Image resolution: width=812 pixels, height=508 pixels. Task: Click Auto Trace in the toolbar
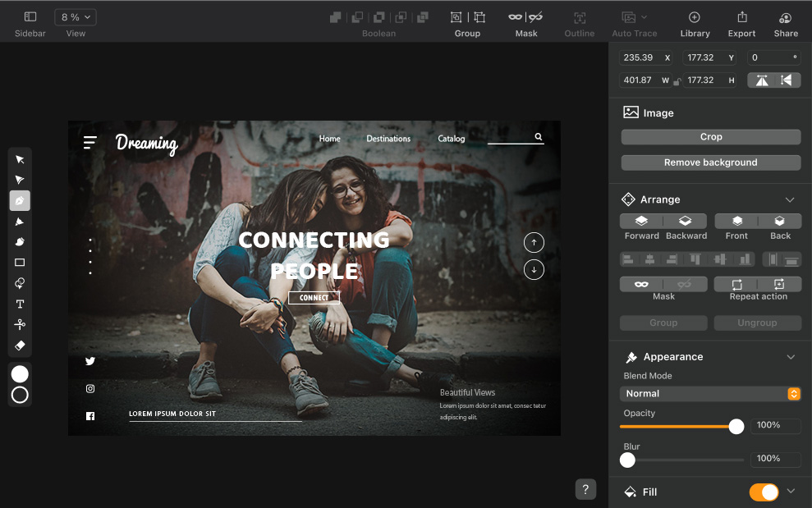pos(635,24)
